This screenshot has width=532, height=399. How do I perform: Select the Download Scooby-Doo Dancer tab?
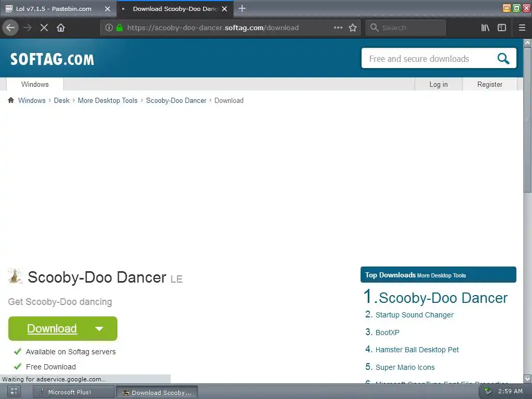(x=175, y=9)
